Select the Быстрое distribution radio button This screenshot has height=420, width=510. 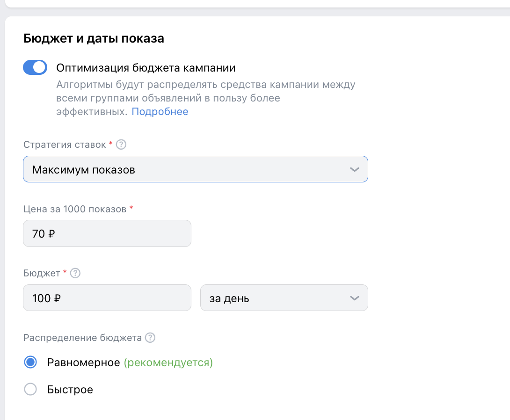(x=30, y=389)
